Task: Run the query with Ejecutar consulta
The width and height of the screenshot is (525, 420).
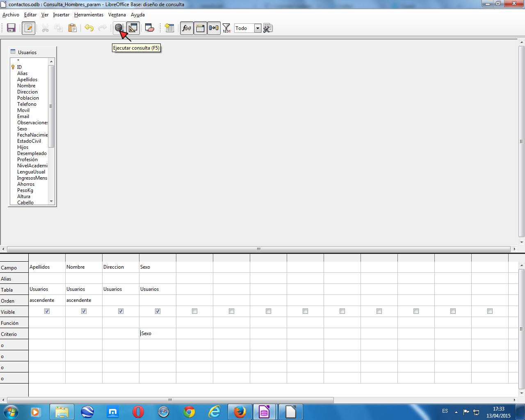Action: click(119, 28)
